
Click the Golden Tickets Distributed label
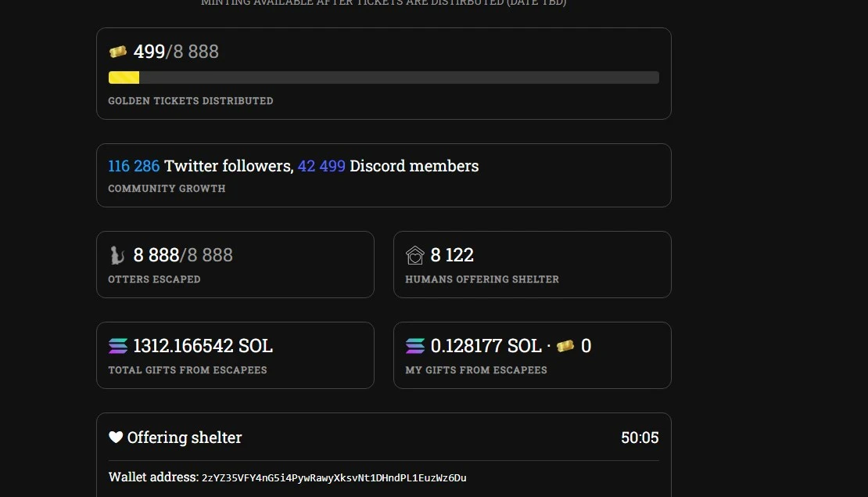pyautogui.click(x=191, y=101)
